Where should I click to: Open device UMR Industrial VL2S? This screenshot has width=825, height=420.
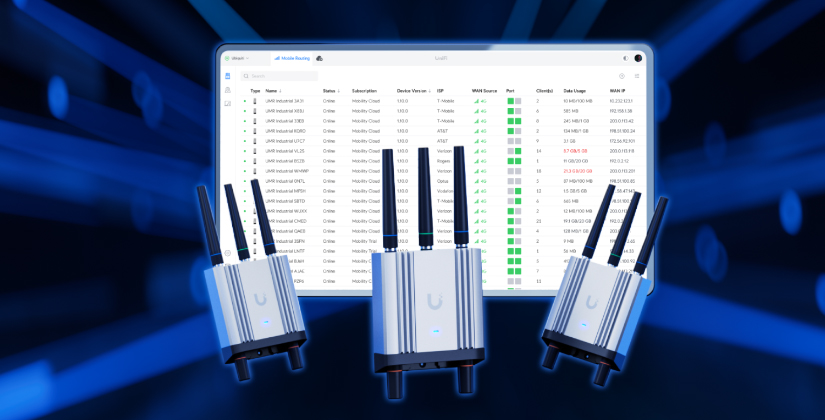pos(285,151)
